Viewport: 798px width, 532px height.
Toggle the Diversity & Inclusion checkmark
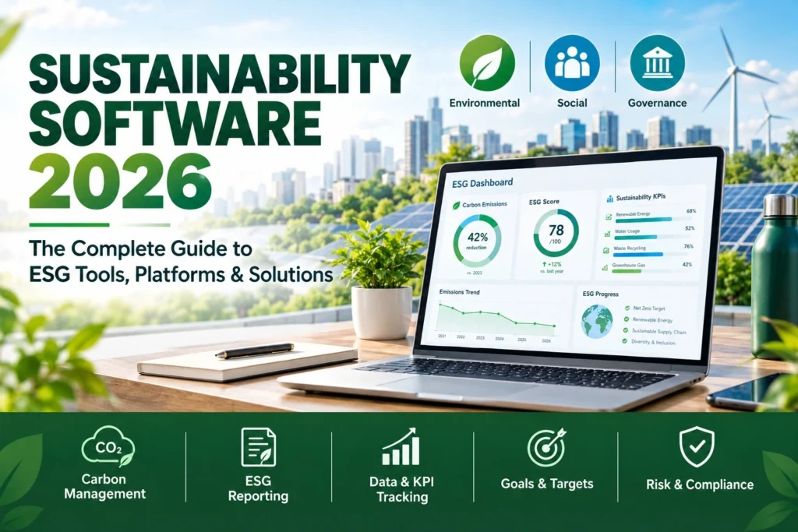[624, 341]
